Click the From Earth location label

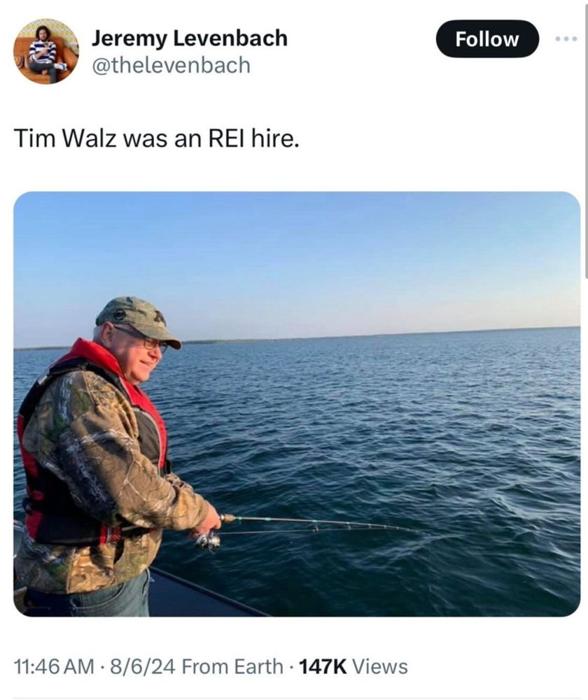click(x=232, y=666)
